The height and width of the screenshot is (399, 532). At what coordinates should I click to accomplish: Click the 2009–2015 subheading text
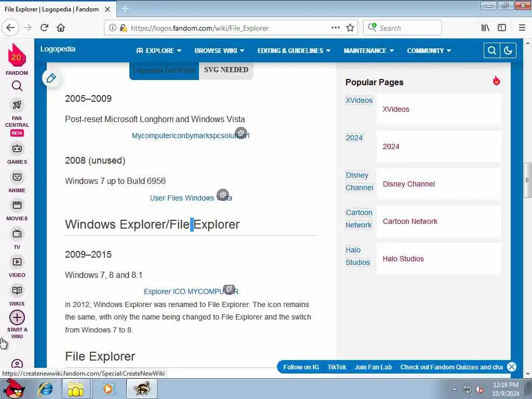(88, 255)
